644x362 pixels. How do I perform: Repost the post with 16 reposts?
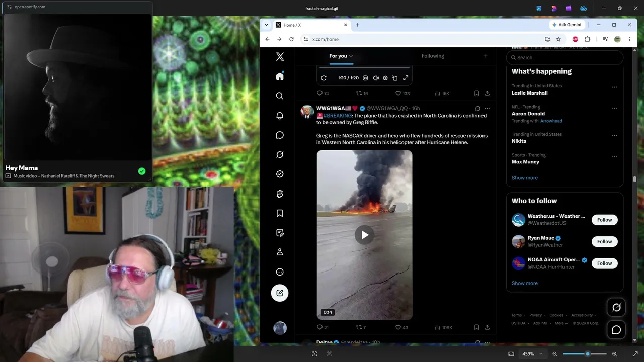(x=362, y=93)
